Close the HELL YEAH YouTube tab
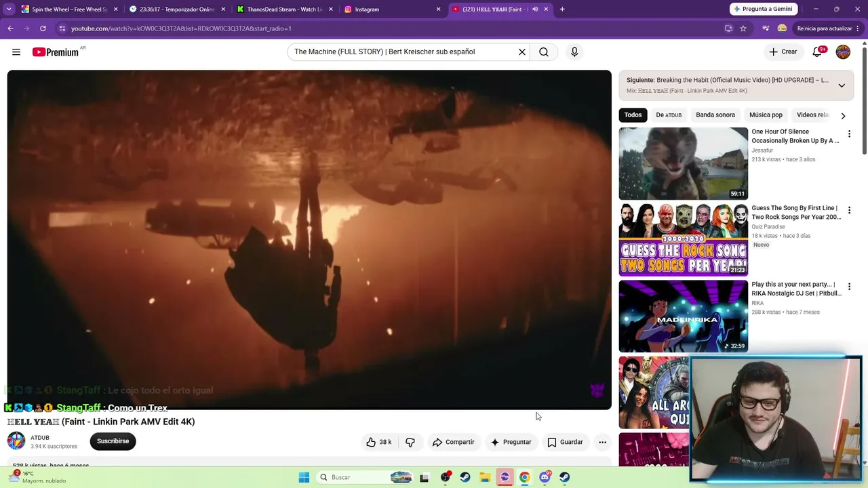The width and height of the screenshot is (868, 488). 546,9
